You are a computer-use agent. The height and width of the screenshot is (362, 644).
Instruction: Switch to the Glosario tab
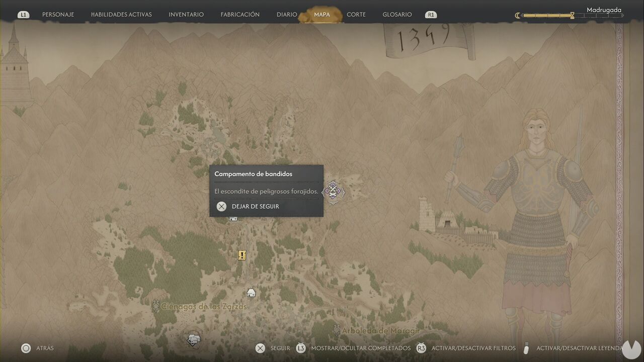point(397,15)
